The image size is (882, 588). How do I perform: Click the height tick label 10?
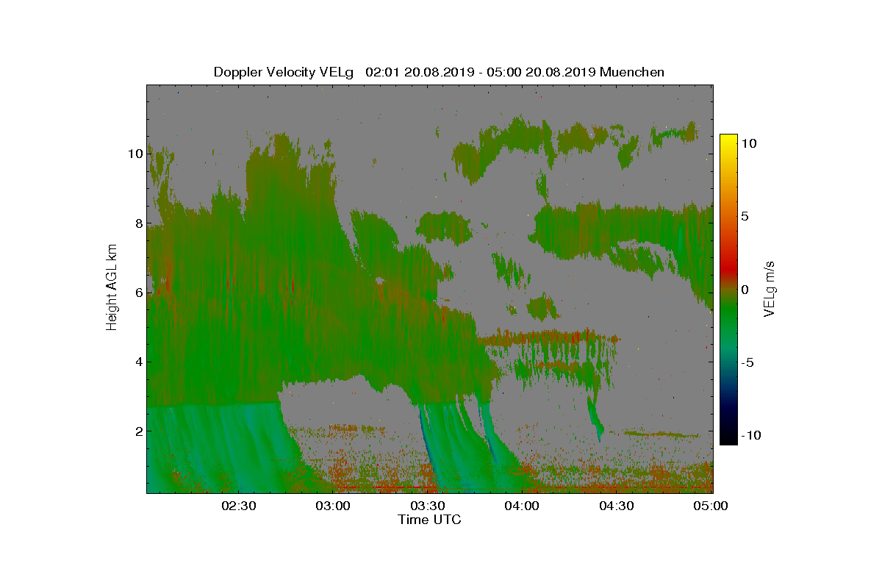135,154
